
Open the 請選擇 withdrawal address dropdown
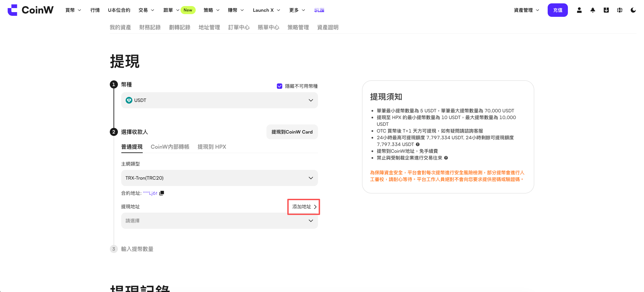[219, 221]
